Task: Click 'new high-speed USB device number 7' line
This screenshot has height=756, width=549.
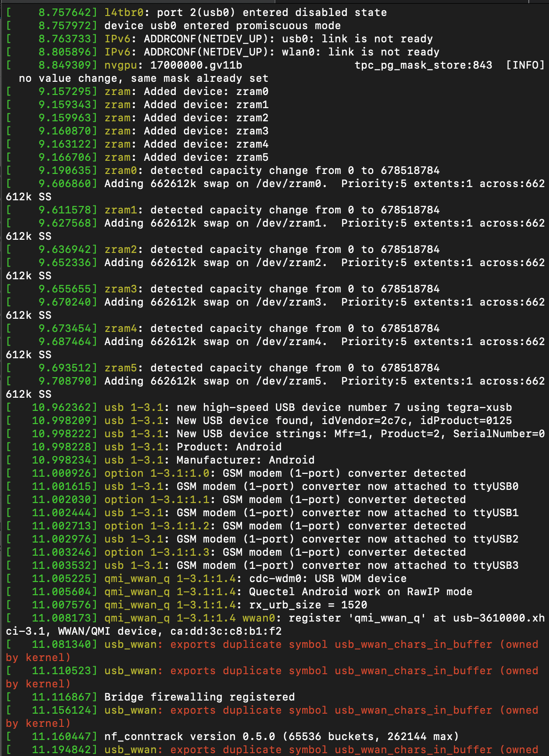Action: [x=259, y=407]
